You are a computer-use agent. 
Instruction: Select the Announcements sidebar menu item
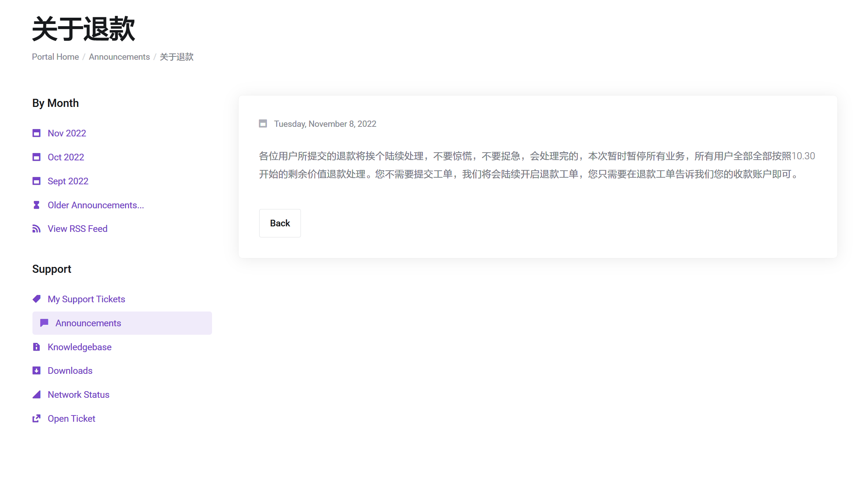[x=88, y=323]
